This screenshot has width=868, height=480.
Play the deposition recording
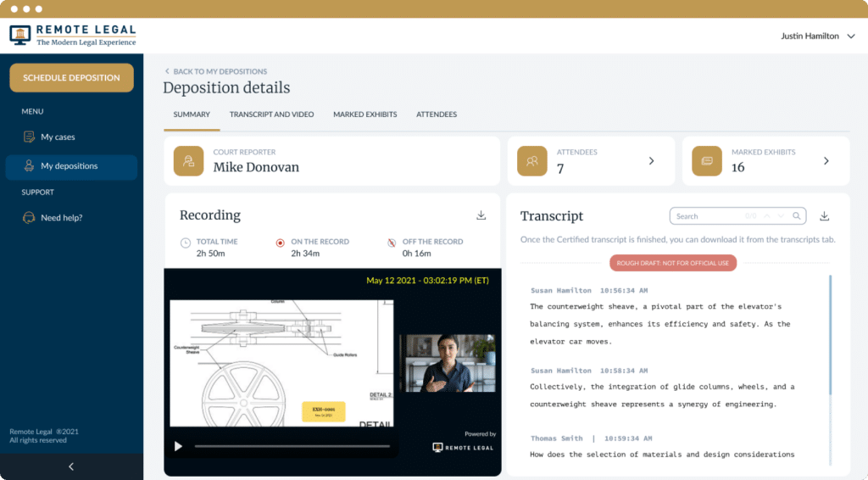178,446
